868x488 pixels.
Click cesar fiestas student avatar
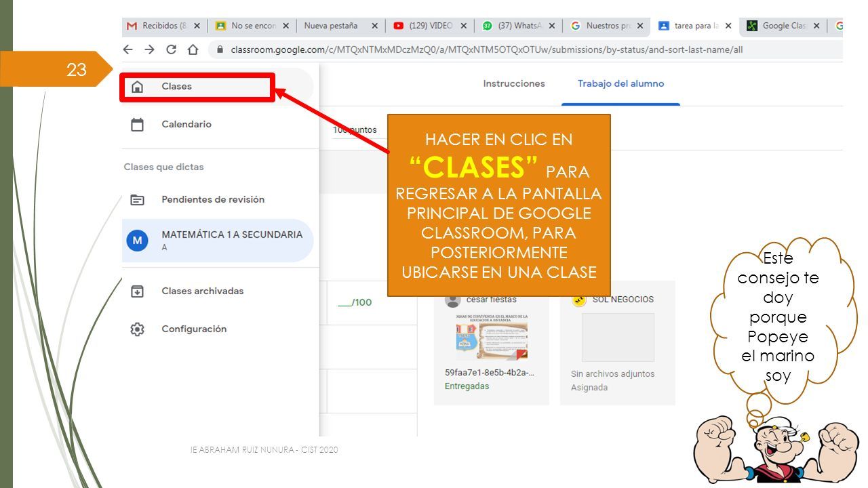(x=452, y=300)
